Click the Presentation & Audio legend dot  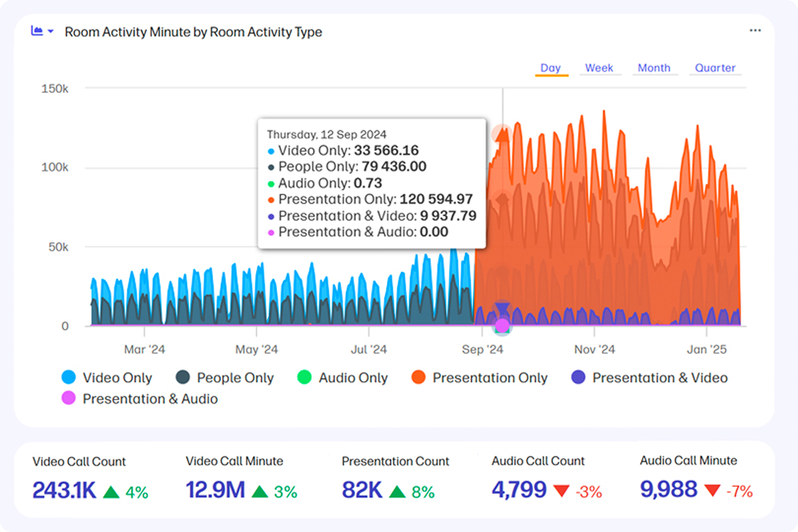pos(68,398)
